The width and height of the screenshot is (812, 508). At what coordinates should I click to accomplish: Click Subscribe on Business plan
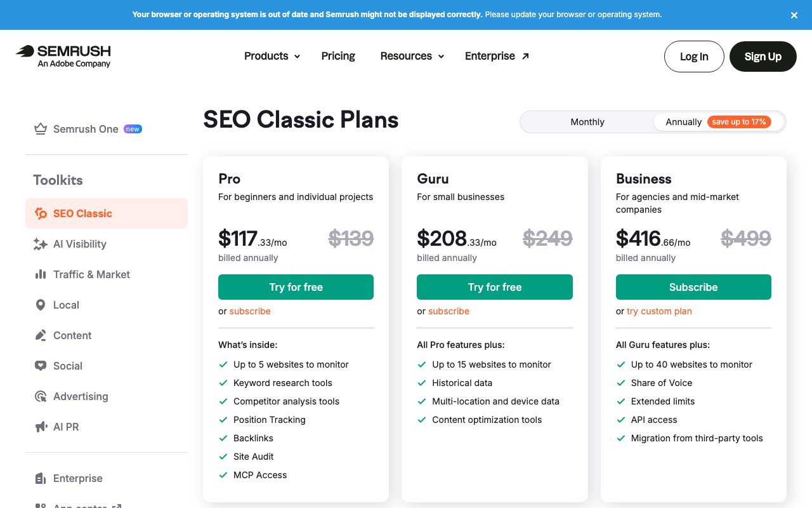pyautogui.click(x=693, y=287)
